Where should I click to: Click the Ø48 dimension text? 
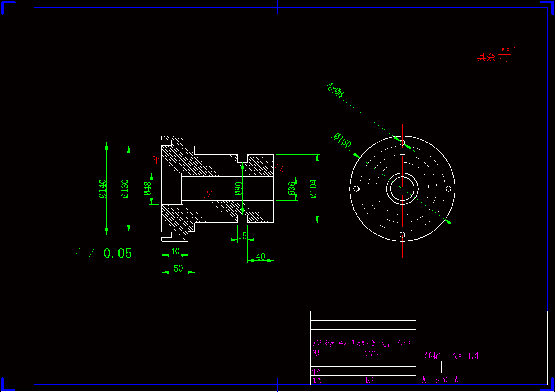(147, 189)
